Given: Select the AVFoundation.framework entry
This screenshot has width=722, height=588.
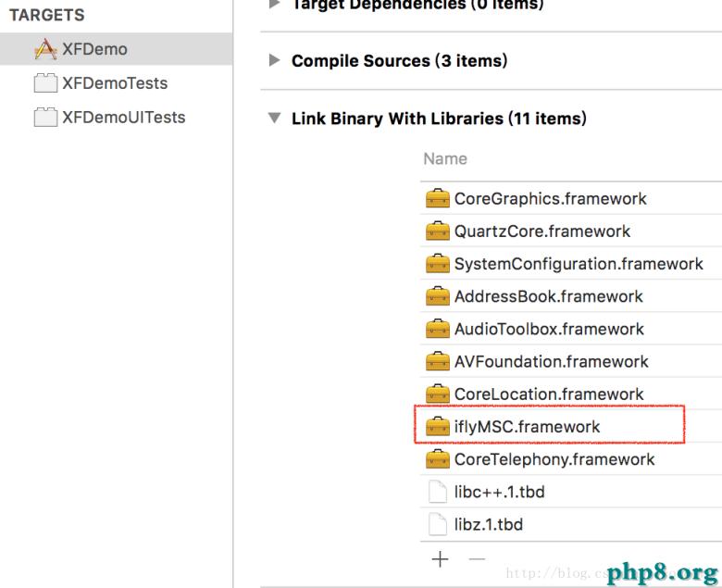Looking at the screenshot, I should [x=551, y=361].
